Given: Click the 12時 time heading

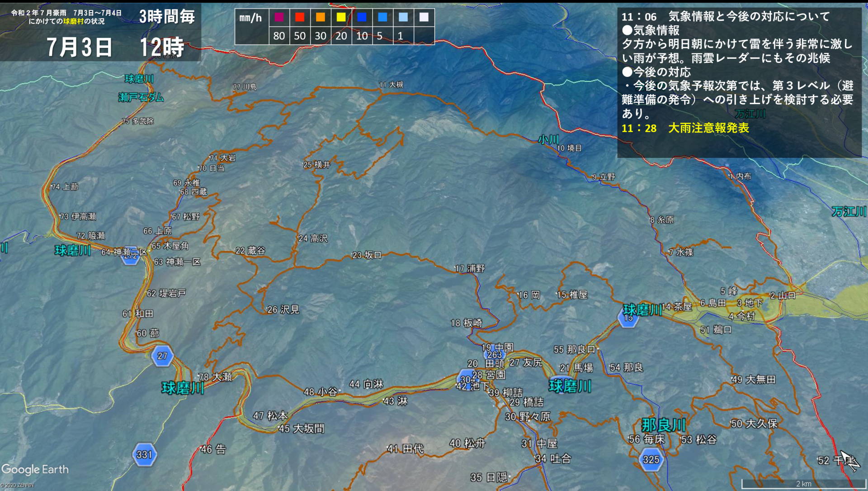Looking at the screenshot, I should tap(161, 47).
